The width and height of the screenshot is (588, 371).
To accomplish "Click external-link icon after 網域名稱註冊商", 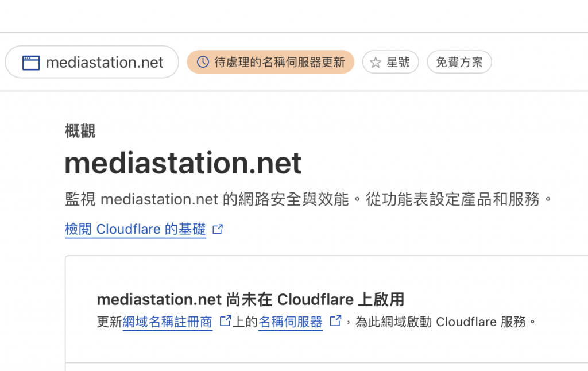I will (225, 320).
